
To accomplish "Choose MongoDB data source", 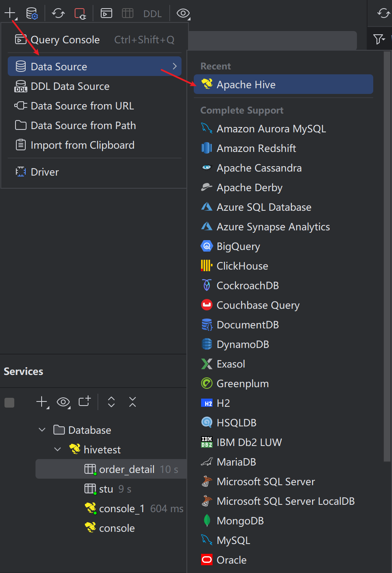I will [x=283, y=521].
